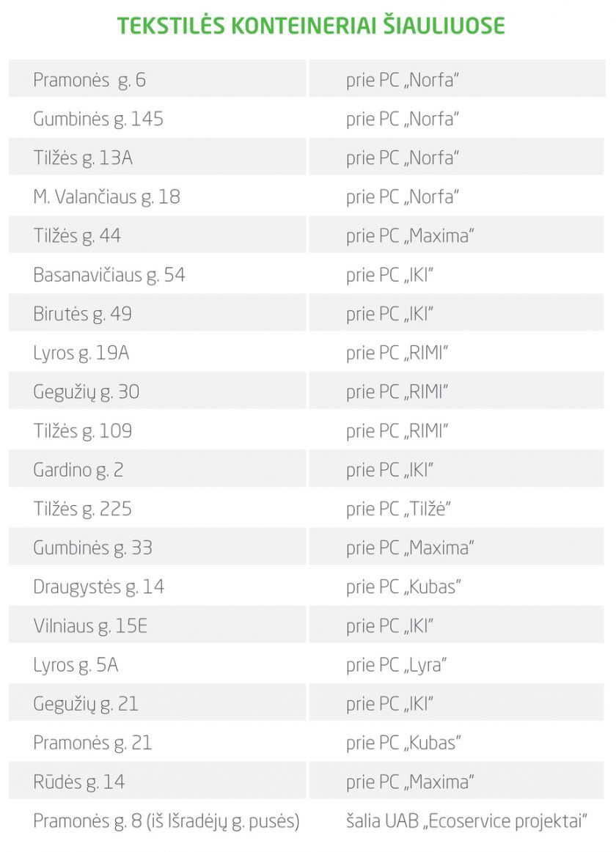Select the Gegužių g. 30 address cell
616x852 pixels.
87,392
